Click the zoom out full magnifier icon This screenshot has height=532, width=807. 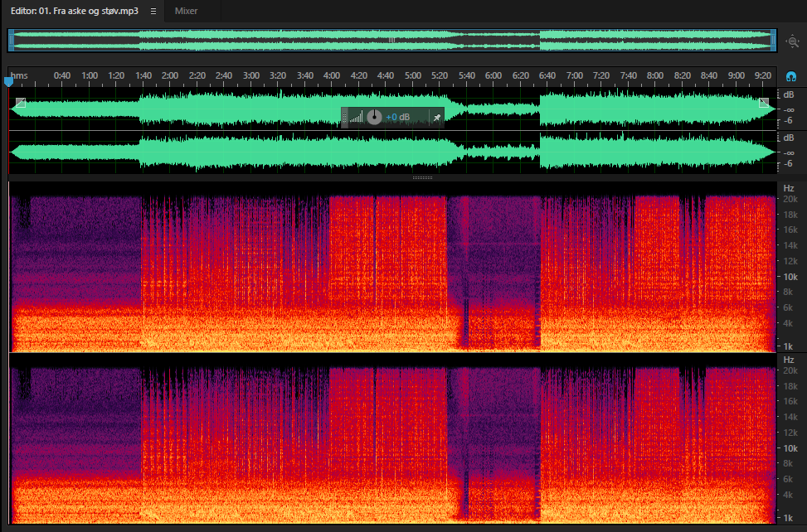click(793, 41)
